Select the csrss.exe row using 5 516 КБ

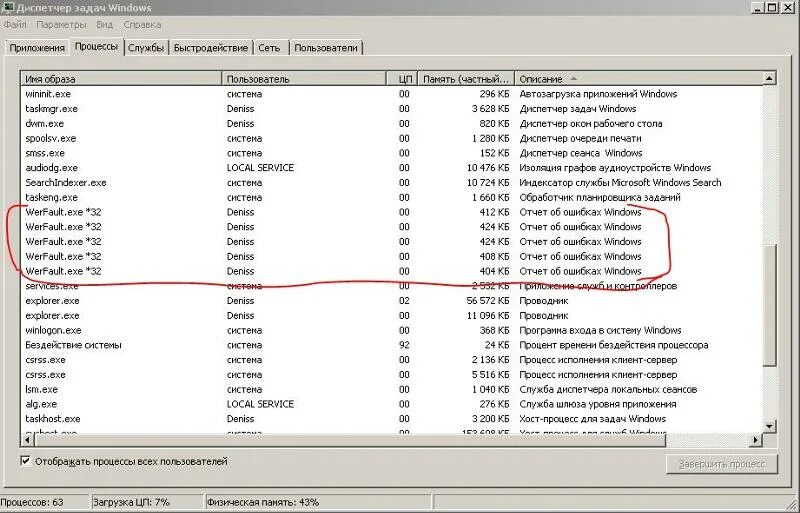pyautogui.click(x=392, y=375)
